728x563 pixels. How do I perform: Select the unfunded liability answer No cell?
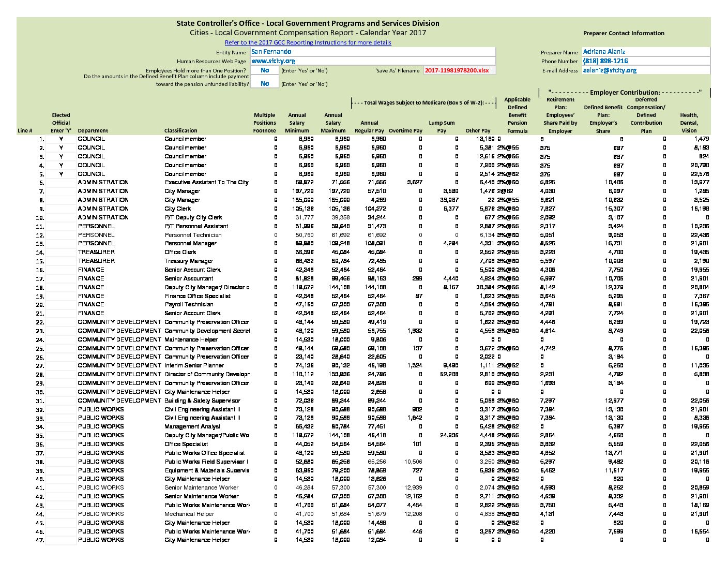265,83
